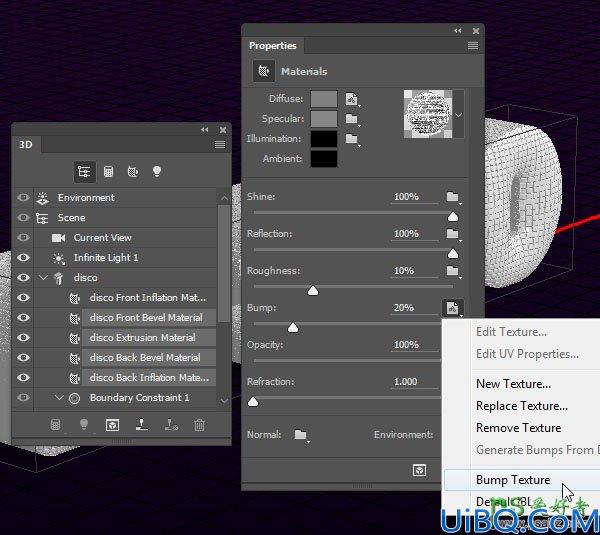
Task: Open the Properties panel flyout menu
Action: click(473, 46)
